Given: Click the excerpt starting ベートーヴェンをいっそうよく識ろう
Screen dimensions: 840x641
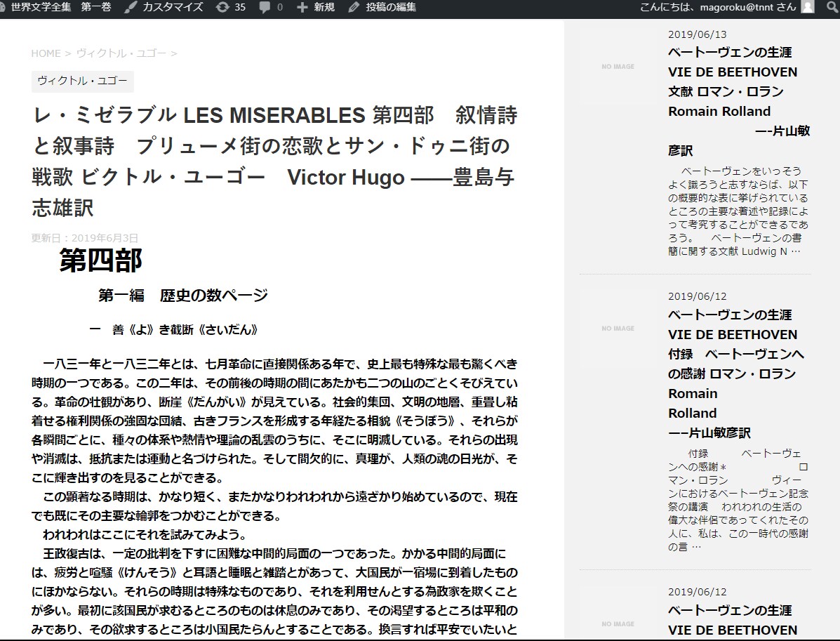Looking at the screenshot, I should tap(739, 211).
